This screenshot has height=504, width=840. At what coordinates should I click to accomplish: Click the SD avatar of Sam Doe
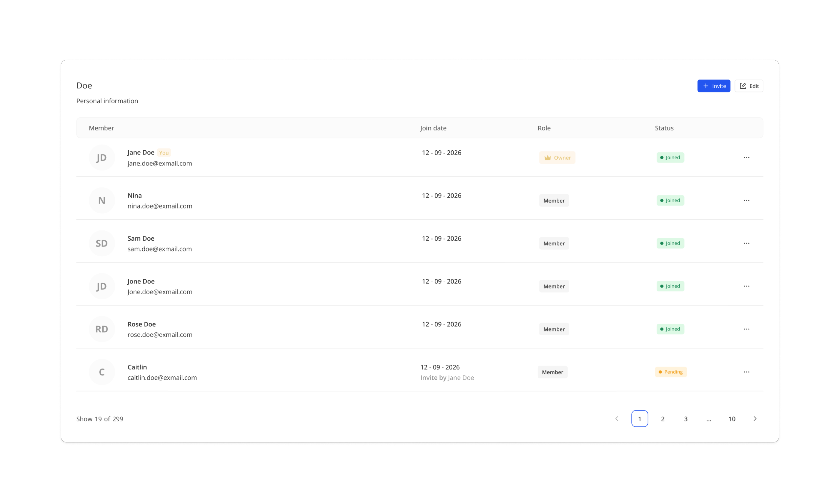pyautogui.click(x=102, y=243)
